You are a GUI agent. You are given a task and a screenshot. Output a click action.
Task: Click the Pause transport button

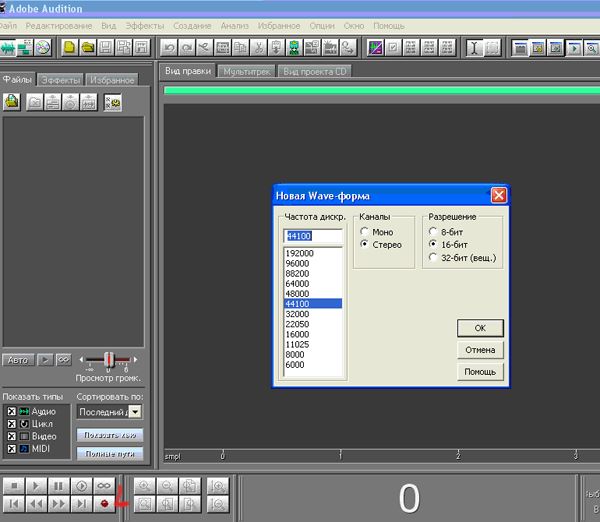tap(59, 486)
